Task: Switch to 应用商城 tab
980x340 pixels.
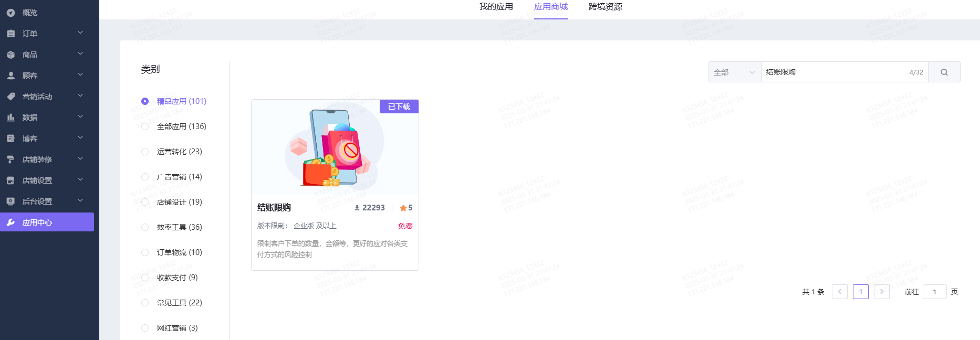Action: coord(551,7)
